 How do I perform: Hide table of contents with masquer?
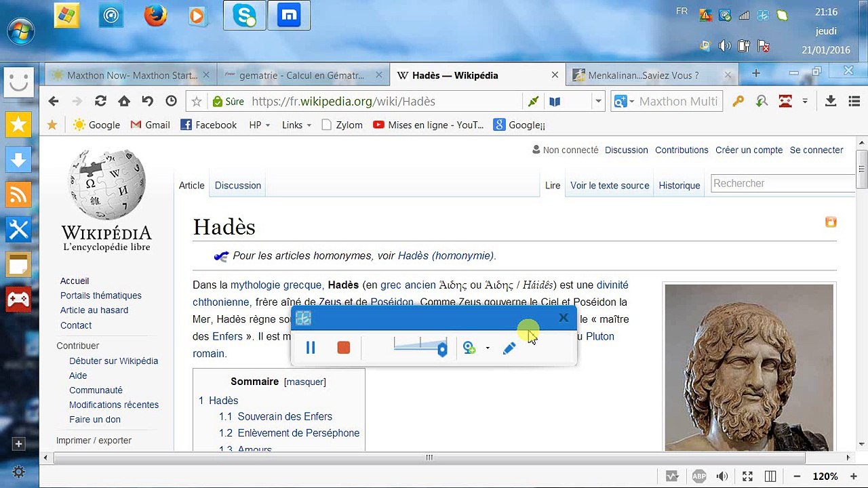coord(304,382)
